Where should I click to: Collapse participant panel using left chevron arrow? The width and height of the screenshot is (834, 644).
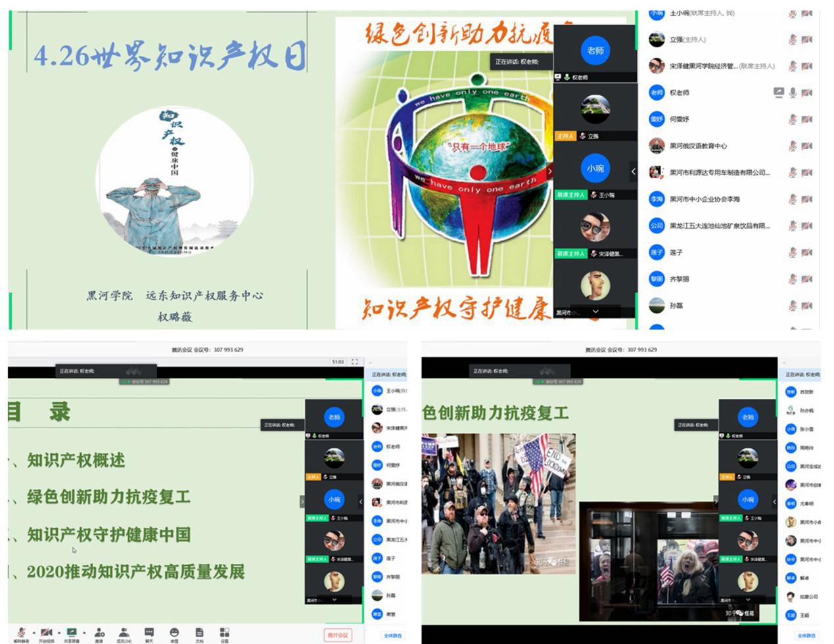[633, 171]
